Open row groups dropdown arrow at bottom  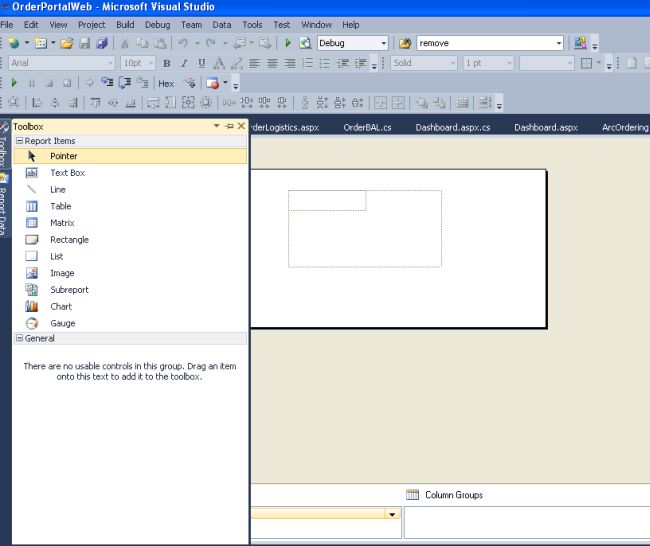[392, 514]
